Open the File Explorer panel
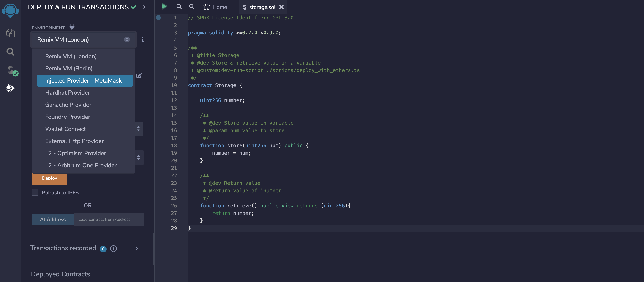The height and width of the screenshot is (282, 644). (x=11, y=33)
